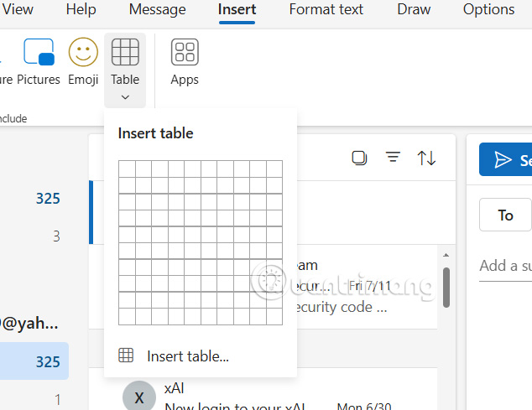
Task: Choose the Insert table... menu entry
Action: [x=187, y=356]
